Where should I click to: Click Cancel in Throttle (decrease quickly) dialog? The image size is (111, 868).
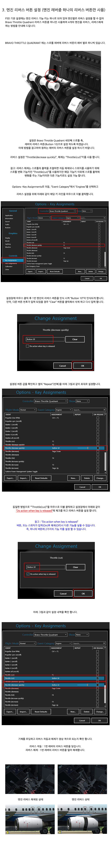click(x=63, y=365)
